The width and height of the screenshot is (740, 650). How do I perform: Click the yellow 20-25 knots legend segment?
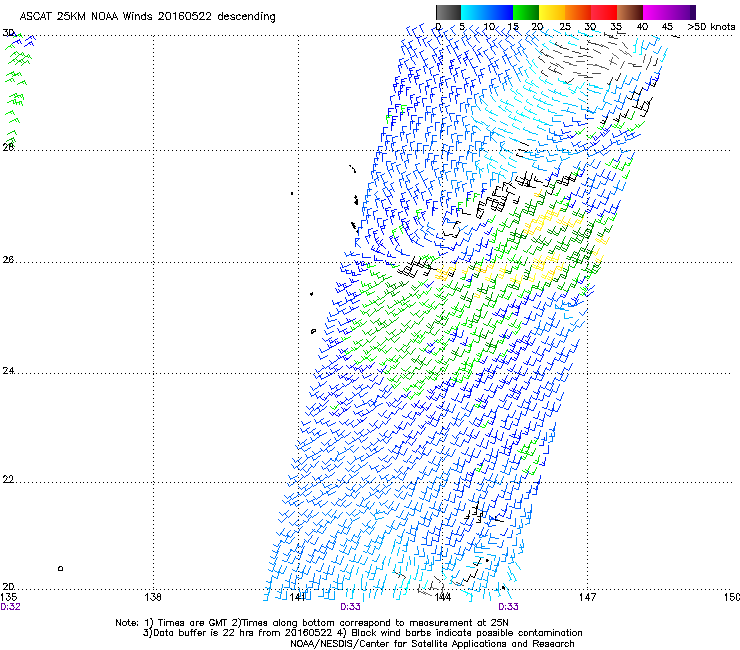(552, 12)
